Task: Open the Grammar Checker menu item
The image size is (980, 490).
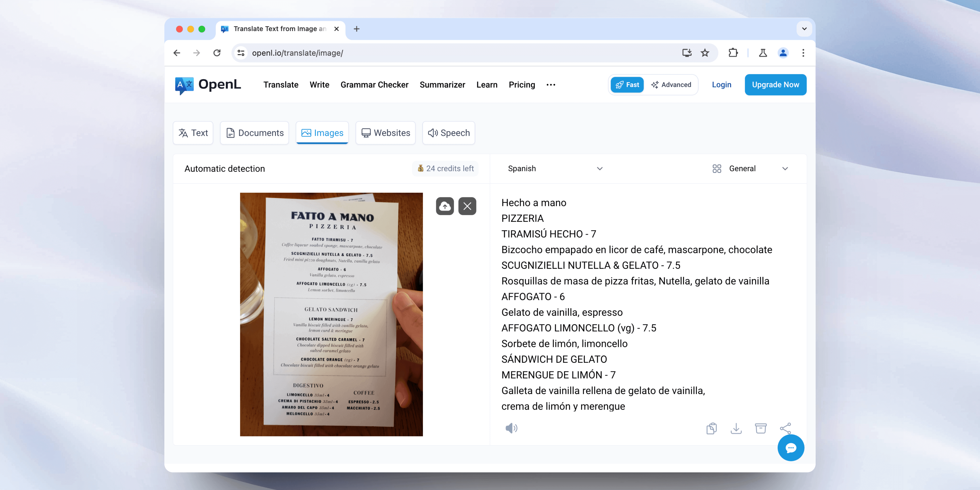Action: [x=374, y=84]
